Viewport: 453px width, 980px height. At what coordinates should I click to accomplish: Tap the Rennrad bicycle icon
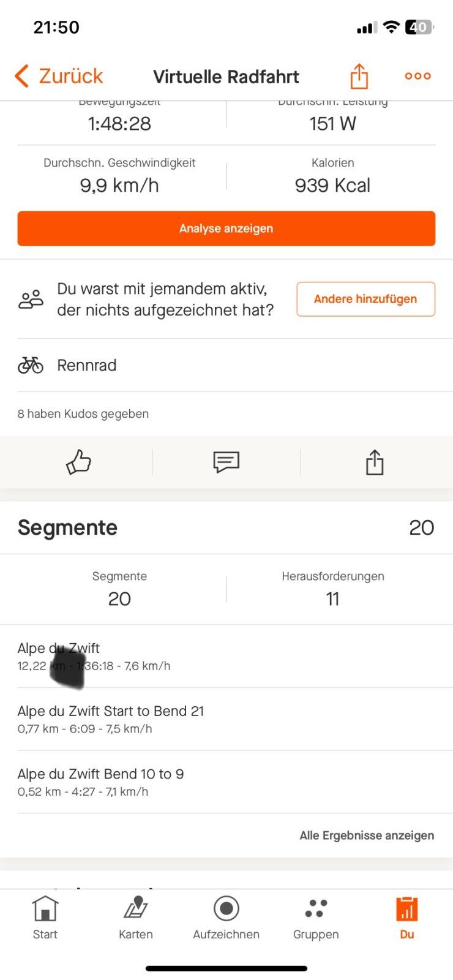coord(31,366)
